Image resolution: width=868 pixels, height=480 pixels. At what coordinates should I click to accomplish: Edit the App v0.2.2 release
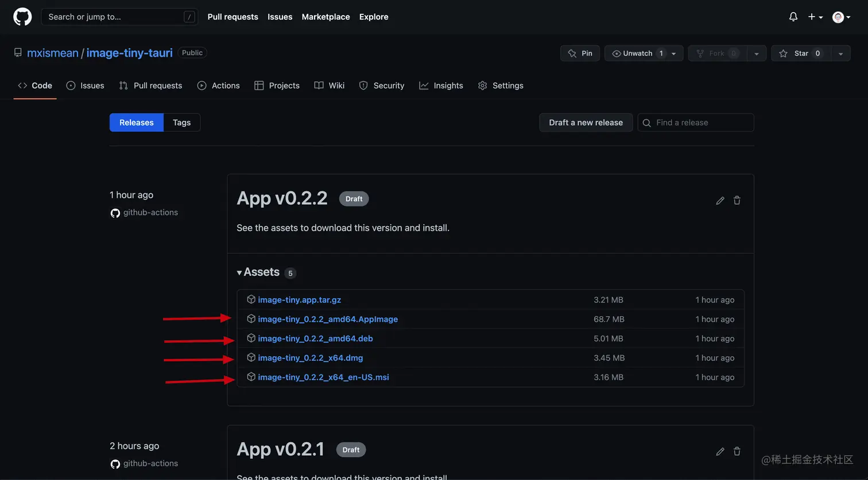720,200
